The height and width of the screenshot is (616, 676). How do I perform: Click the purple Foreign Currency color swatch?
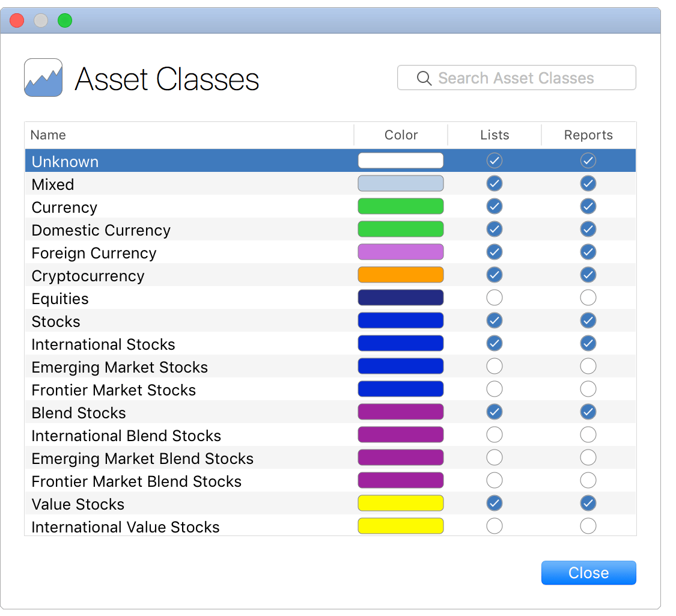click(400, 252)
